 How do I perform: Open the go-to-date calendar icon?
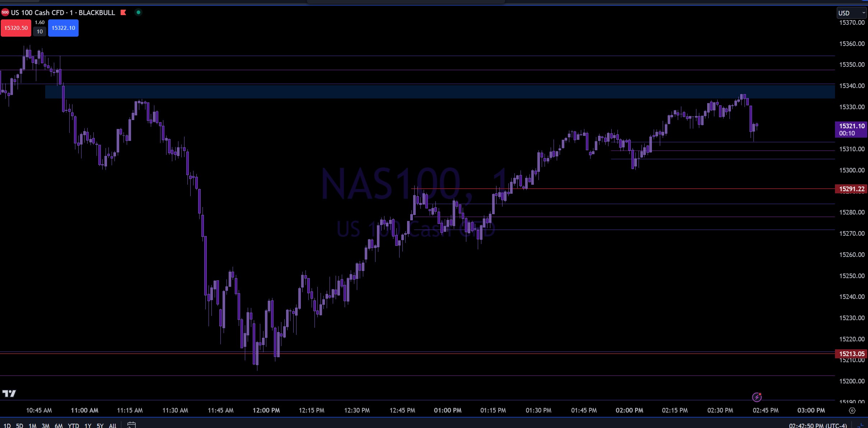131,425
